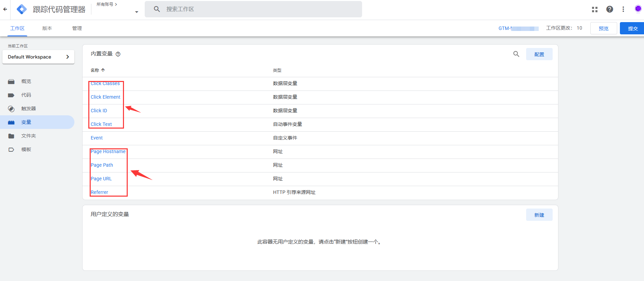Image resolution: width=644 pixels, height=281 pixels.
Task: Click the magnifier in the workspace search bar
Action: click(157, 9)
